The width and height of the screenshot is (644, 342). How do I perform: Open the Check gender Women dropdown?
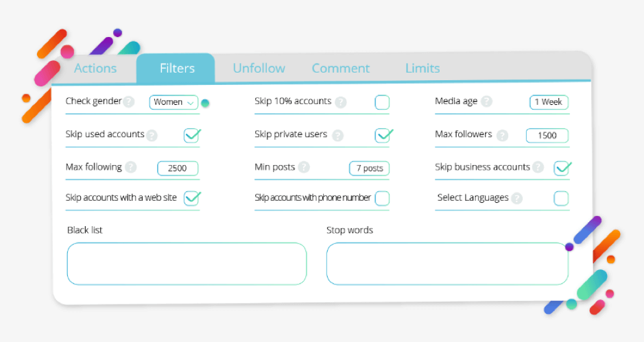tap(174, 102)
